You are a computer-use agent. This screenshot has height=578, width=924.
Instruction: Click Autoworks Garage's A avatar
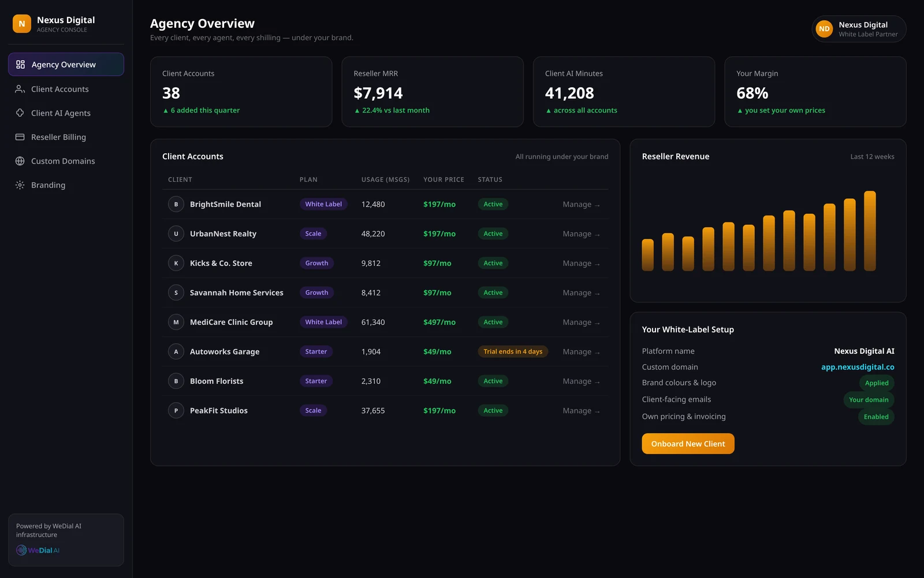tap(176, 351)
